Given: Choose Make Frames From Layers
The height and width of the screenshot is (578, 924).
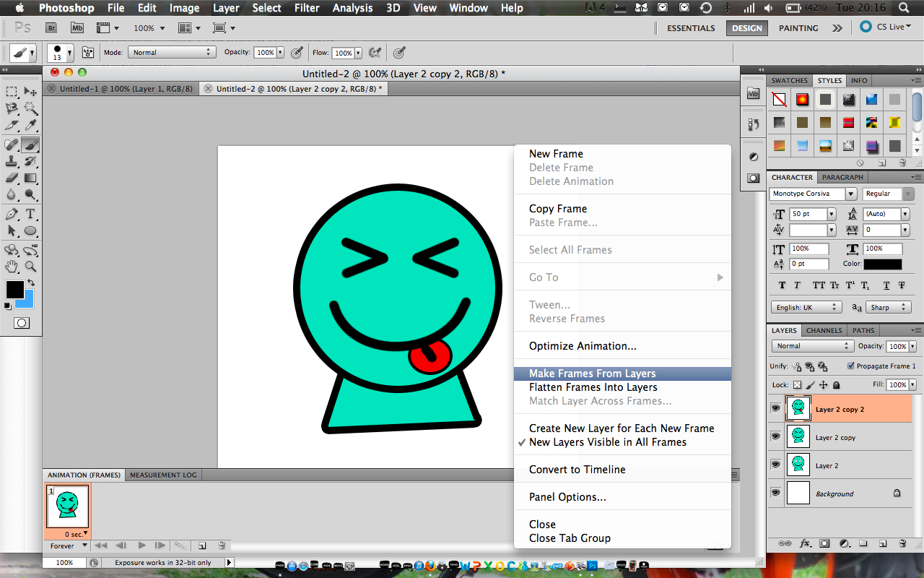Looking at the screenshot, I should (592, 374).
